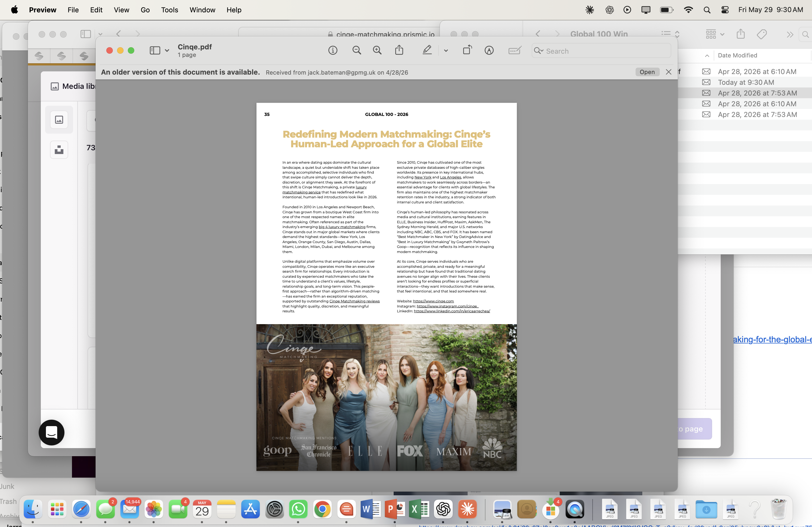Open the Window menu

[202, 10]
